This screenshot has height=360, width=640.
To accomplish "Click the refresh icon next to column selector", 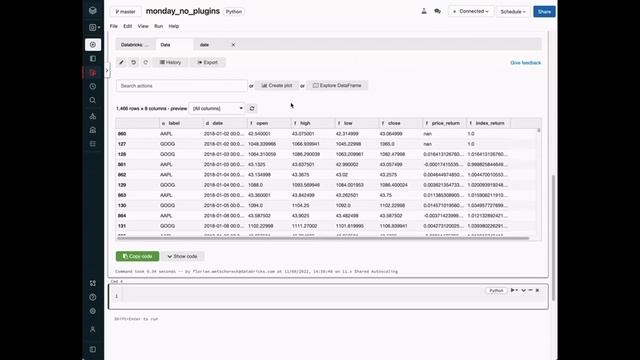I will pyautogui.click(x=252, y=109).
